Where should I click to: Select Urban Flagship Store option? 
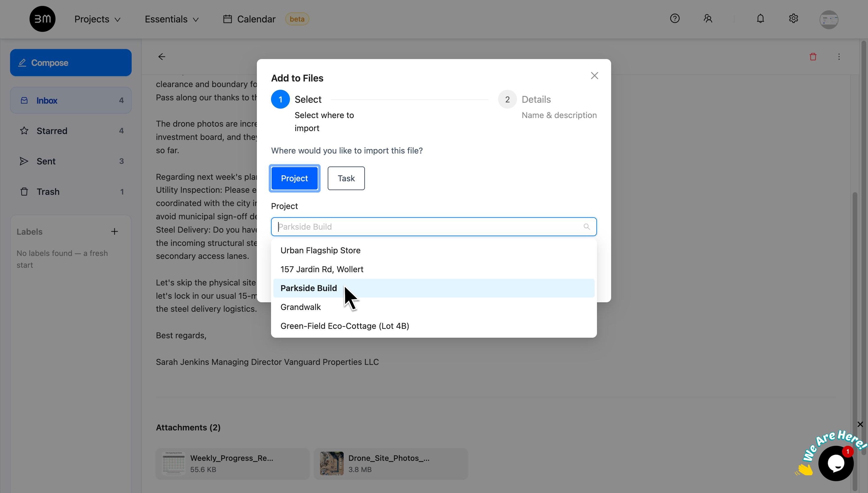pos(434,250)
